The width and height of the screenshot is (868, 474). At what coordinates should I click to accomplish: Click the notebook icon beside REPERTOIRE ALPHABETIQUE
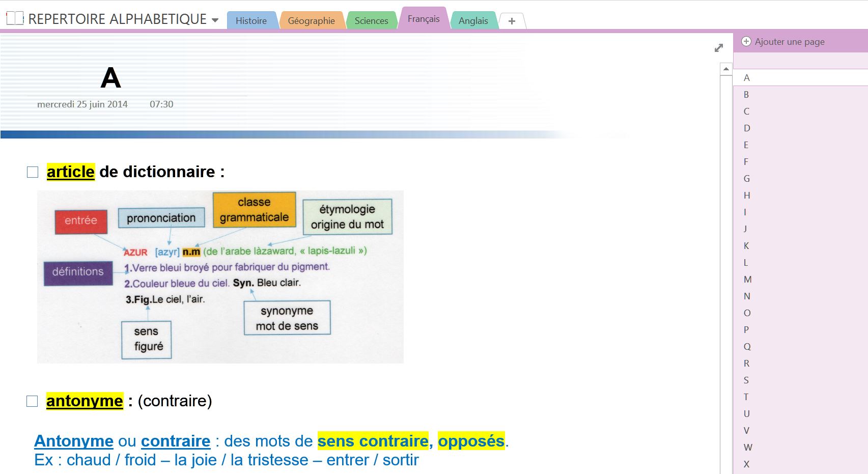(15, 19)
